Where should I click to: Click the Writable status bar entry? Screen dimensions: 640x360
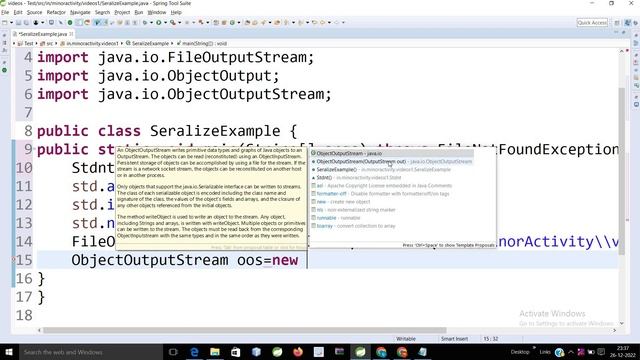click(406, 339)
